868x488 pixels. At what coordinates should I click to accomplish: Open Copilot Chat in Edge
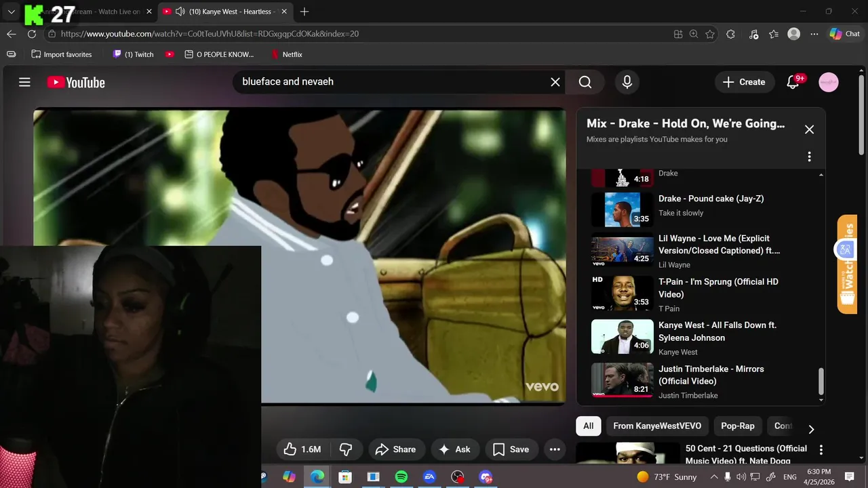[x=844, y=34]
